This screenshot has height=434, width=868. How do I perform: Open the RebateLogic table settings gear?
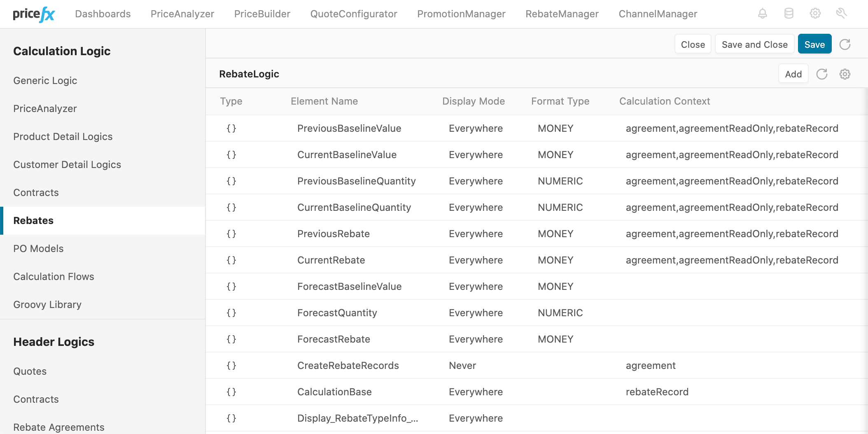(x=845, y=74)
